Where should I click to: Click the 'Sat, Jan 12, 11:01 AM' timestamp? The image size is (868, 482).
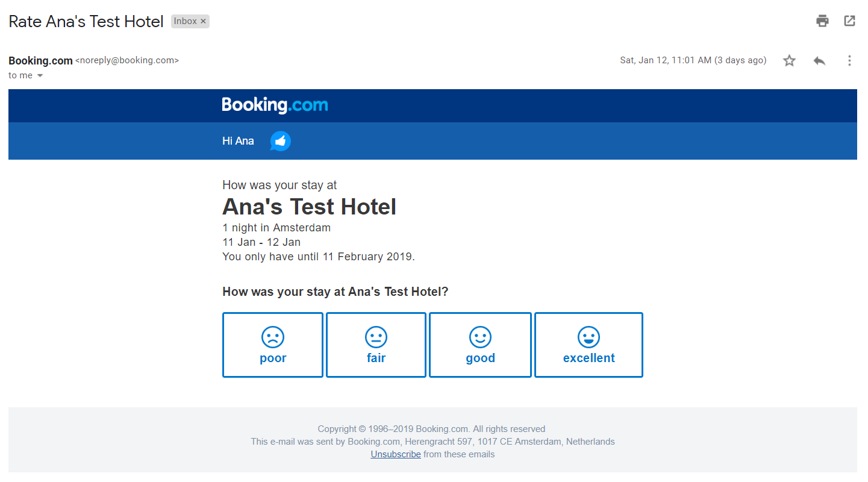[693, 60]
